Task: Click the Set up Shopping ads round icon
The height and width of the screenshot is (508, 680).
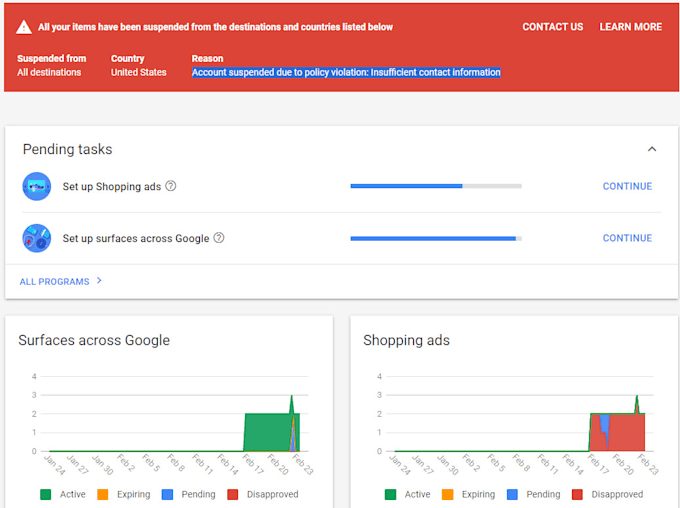Action: click(36, 187)
